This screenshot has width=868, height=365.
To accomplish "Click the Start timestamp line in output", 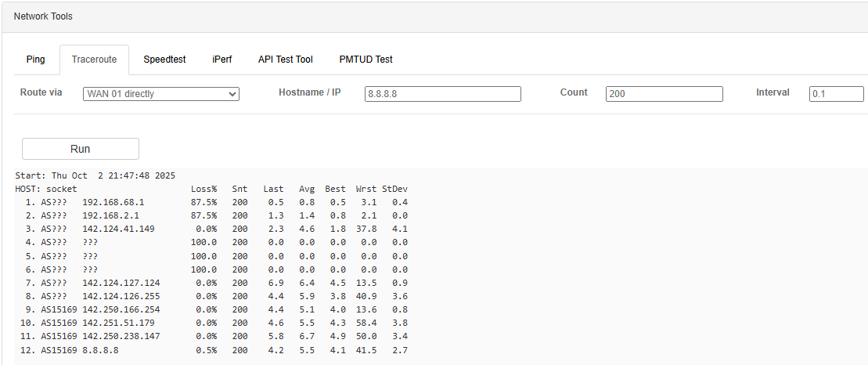I will pyautogui.click(x=95, y=175).
